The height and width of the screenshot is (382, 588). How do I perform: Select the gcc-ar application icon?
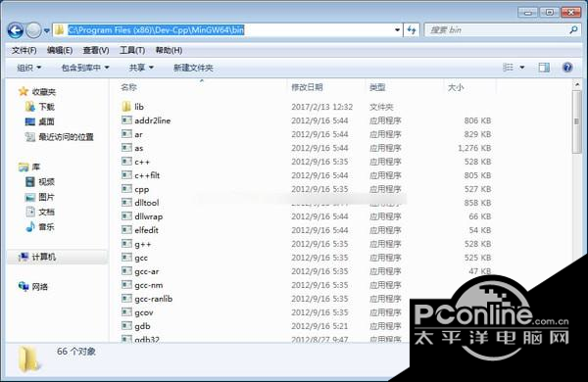click(126, 271)
